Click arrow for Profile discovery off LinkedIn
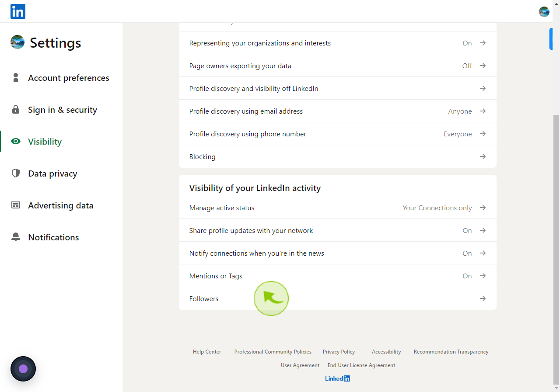Viewport: 560px width, 392px height. (483, 88)
